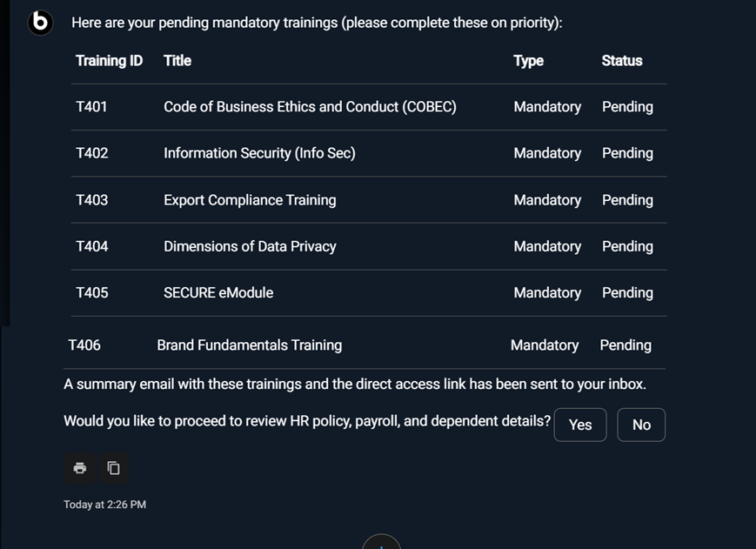
Task: Click the Brand Fundamentals Training title
Action: [x=249, y=345]
